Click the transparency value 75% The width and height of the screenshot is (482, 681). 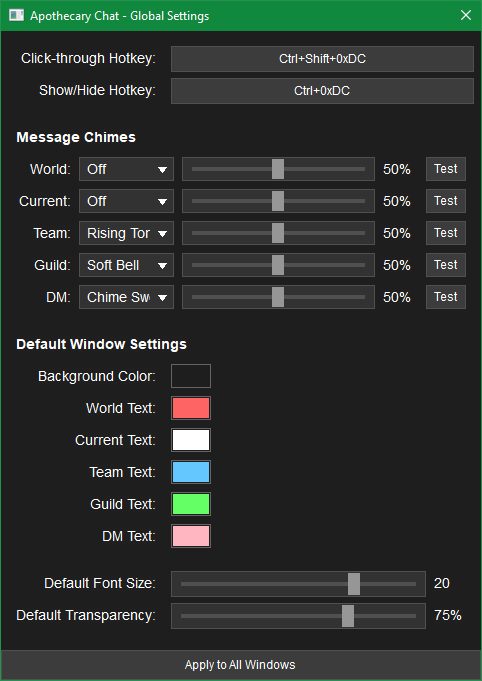coord(448,615)
